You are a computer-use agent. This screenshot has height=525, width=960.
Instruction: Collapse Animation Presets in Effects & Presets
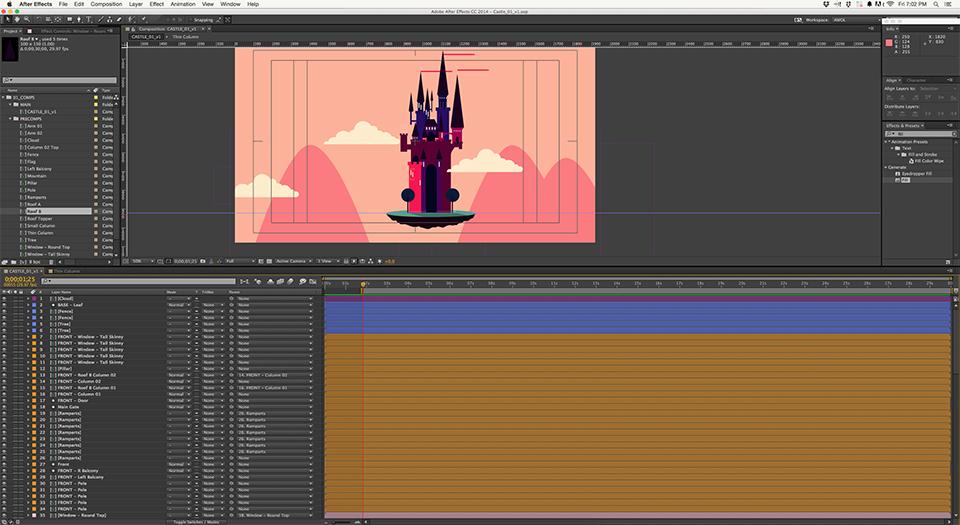tap(886, 141)
